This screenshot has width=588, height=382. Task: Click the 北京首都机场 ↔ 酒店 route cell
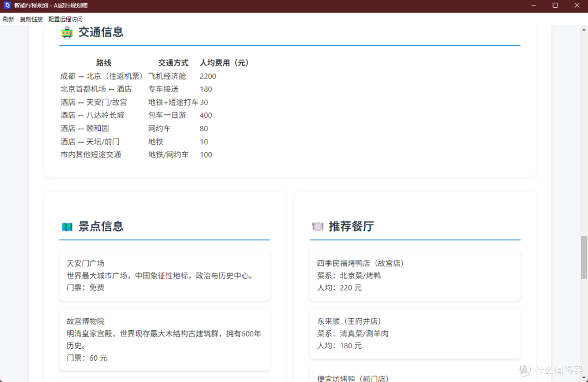point(96,89)
